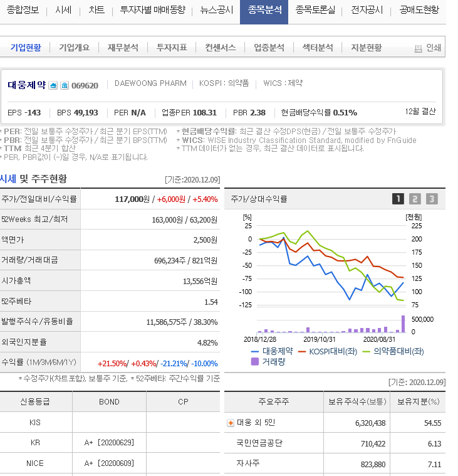The height and width of the screenshot is (476, 458).
Task: Go to the 컨센서스 sub-tab
Action: coord(220,48)
